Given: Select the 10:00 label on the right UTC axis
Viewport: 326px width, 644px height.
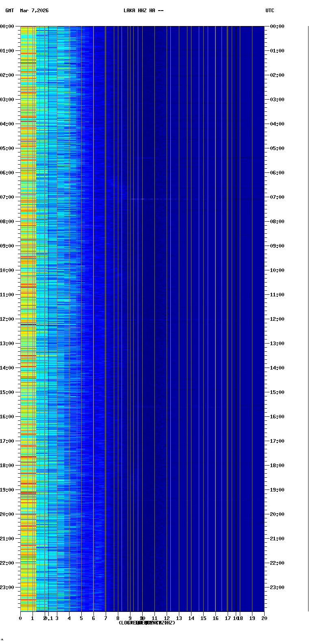Looking at the screenshot, I should 277,270.
